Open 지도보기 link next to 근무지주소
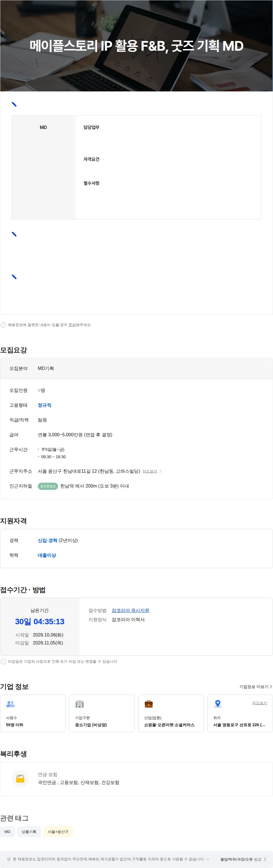This screenshot has height=868, width=273. [x=150, y=471]
